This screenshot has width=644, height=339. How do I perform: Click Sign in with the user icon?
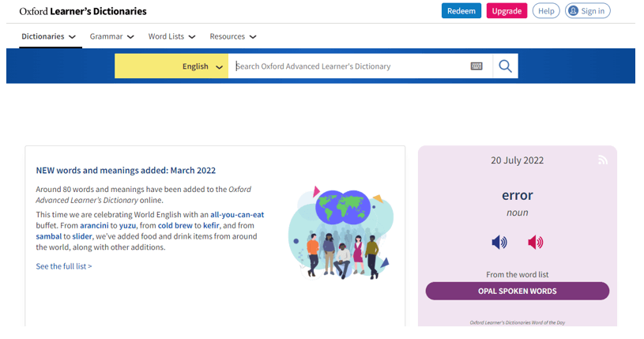(588, 11)
